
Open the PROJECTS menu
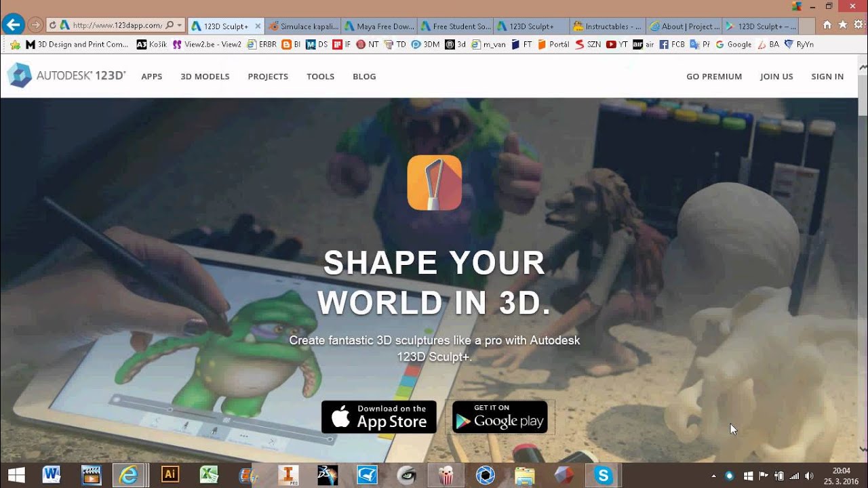click(x=268, y=77)
